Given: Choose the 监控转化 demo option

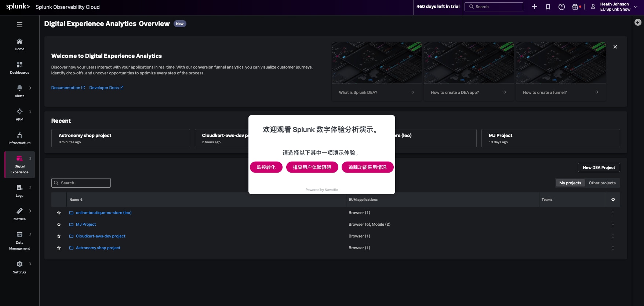Looking at the screenshot, I should (x=266, y=167).
